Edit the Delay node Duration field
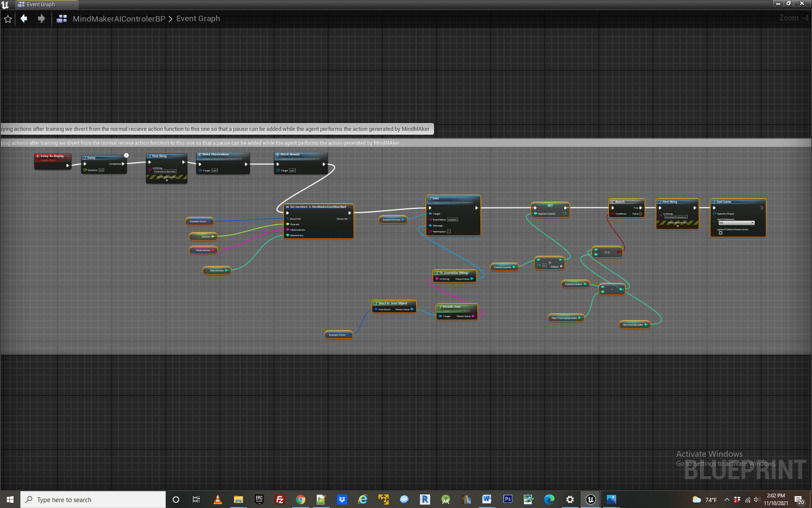The width and height of the screenshot is (812, 508). 101,170
